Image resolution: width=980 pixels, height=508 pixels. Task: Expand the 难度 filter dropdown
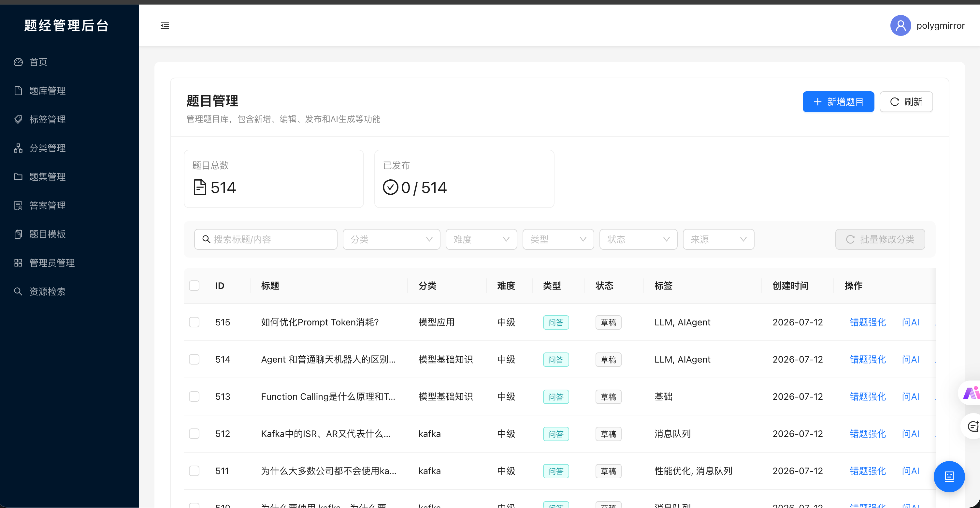click(x=481, y=239)
